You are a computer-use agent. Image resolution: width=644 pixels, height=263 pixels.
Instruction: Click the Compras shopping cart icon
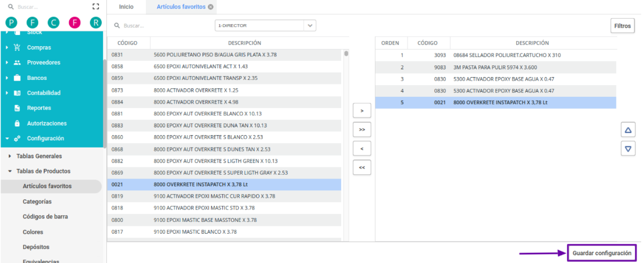[17, 47]
